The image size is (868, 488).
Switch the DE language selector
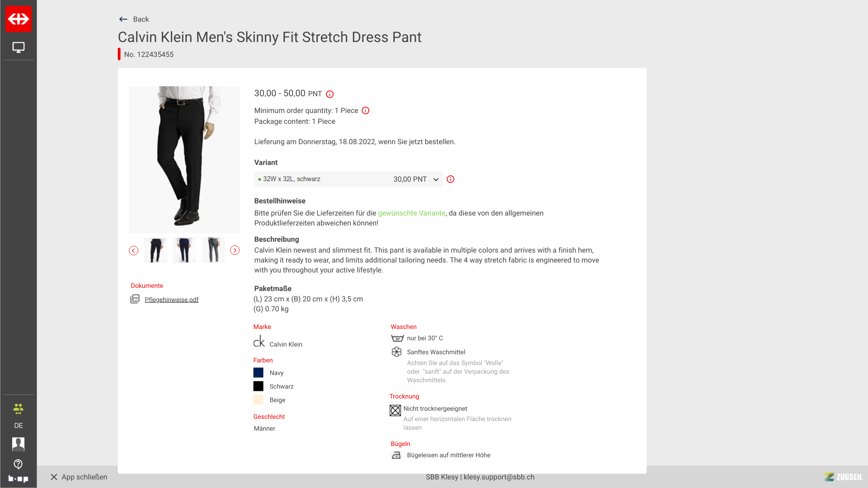(x=19, y=426)
